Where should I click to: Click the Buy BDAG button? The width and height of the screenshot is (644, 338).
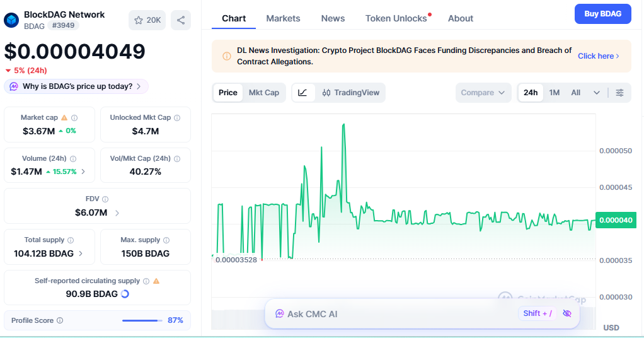point(602,14)
